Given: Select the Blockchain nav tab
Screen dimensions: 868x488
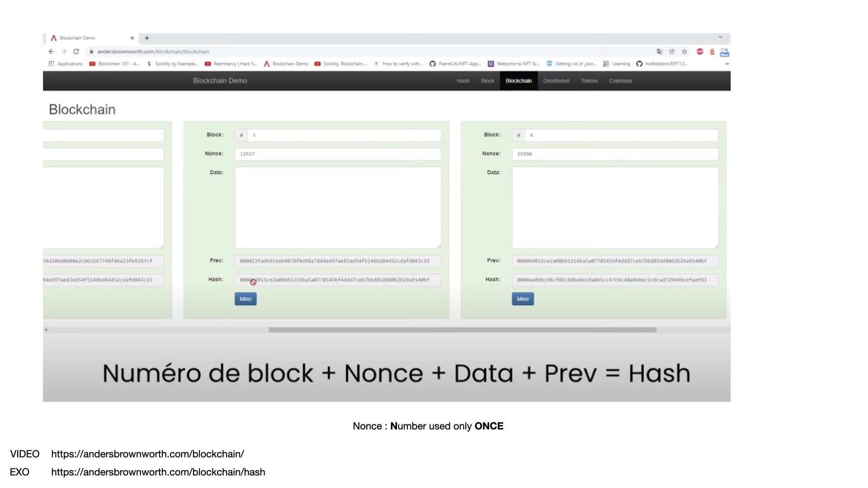Looking at the screenshot, I should tap(519, 81).
